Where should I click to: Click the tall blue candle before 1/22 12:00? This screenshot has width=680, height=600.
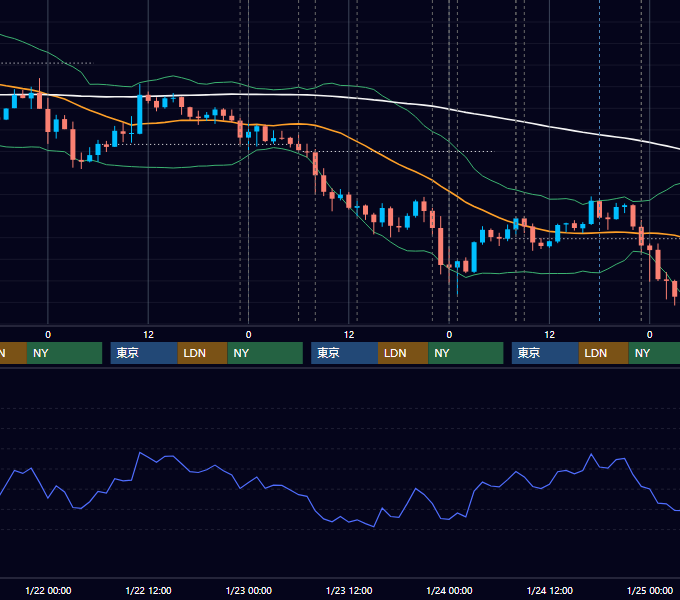click(x=140, y=114)
